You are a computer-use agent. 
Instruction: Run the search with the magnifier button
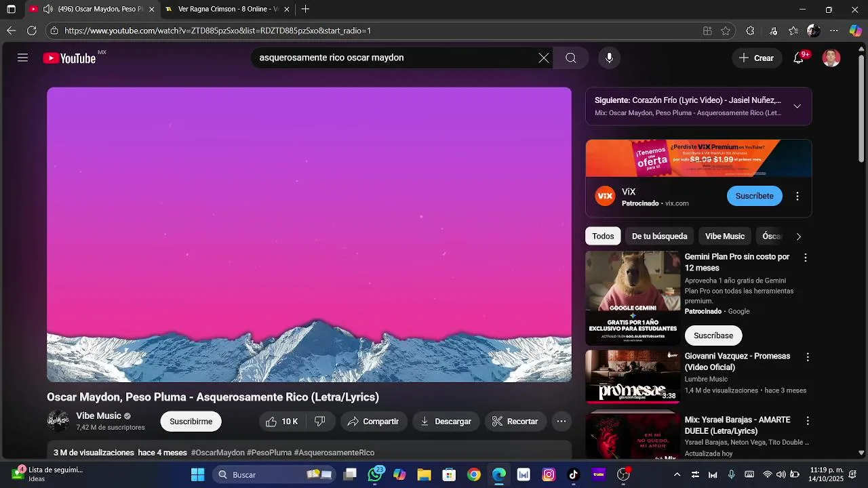tap(571, 58)
